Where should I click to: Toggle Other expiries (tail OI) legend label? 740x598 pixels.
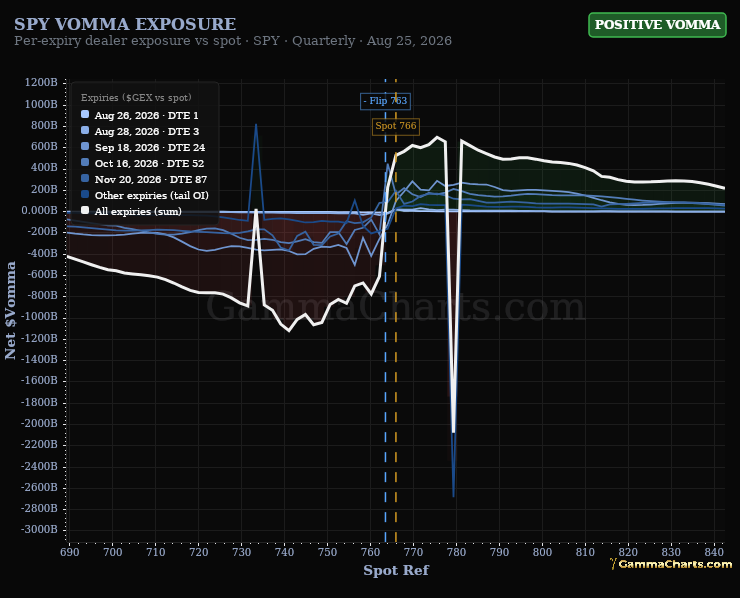(151, 195)
